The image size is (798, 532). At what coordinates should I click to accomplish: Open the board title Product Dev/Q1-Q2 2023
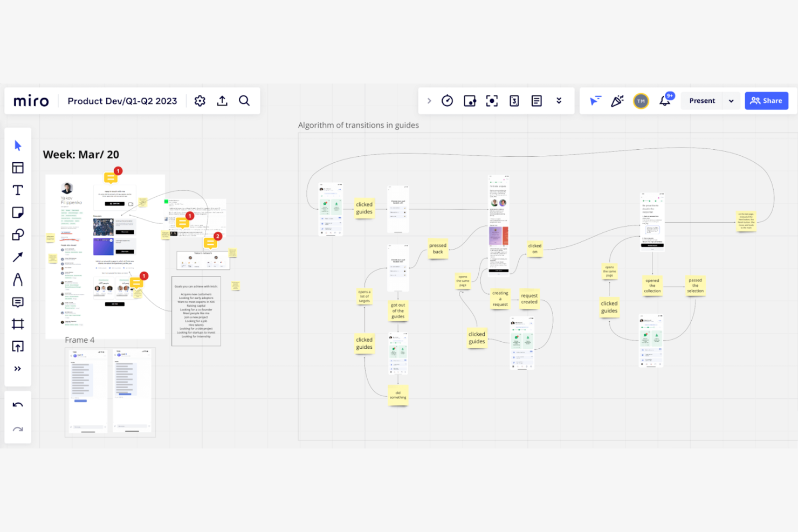pos(122,101)
